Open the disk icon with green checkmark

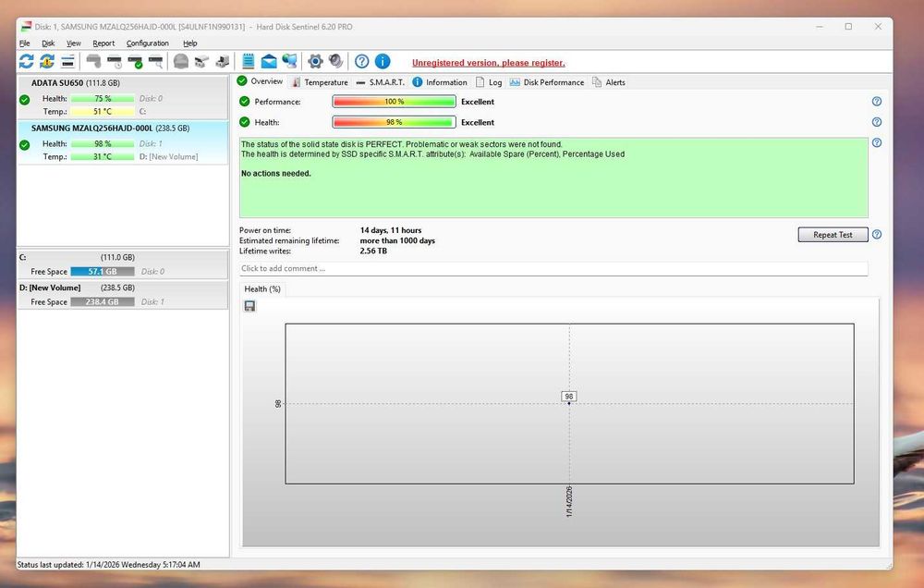135,61
